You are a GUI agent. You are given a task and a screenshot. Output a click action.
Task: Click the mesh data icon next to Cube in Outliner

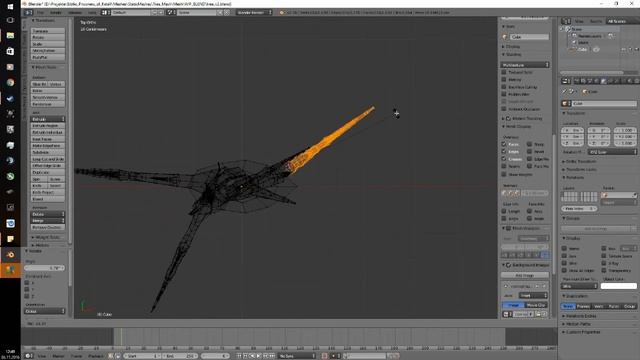(x=596, y=49)
